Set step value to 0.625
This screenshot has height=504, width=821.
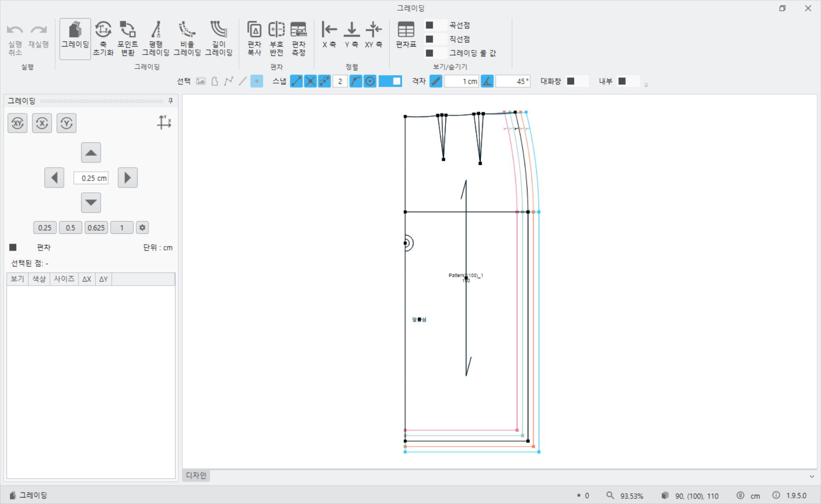click(96, 228)
